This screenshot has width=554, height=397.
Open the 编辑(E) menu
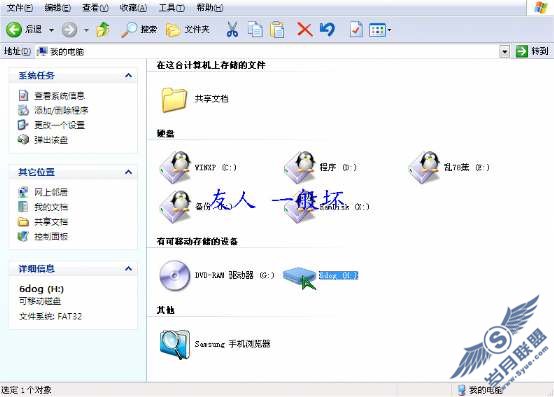click(58, 8)
